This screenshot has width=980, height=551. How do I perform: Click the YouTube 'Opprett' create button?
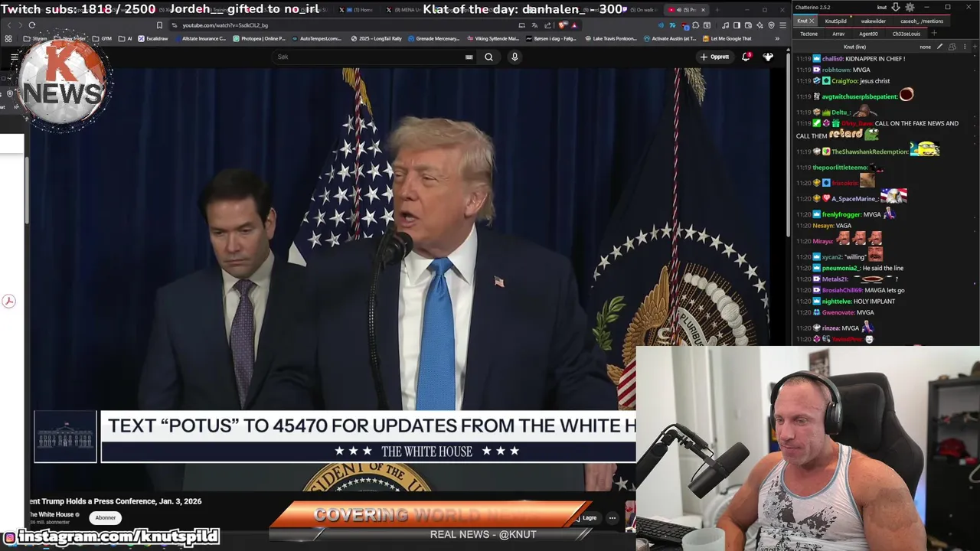click(x=714, y=57)
